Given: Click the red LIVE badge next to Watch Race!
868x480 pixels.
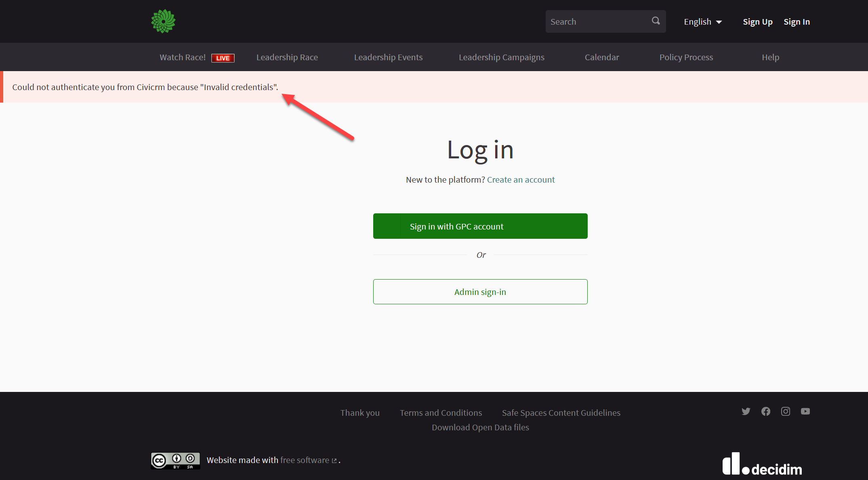Looking at the screenshot, I should (223, 58).
